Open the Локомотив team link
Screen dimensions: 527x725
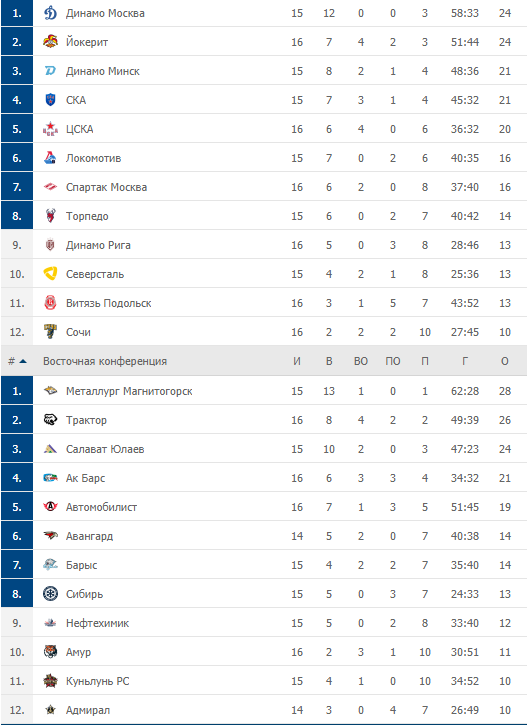pos(93,158)
